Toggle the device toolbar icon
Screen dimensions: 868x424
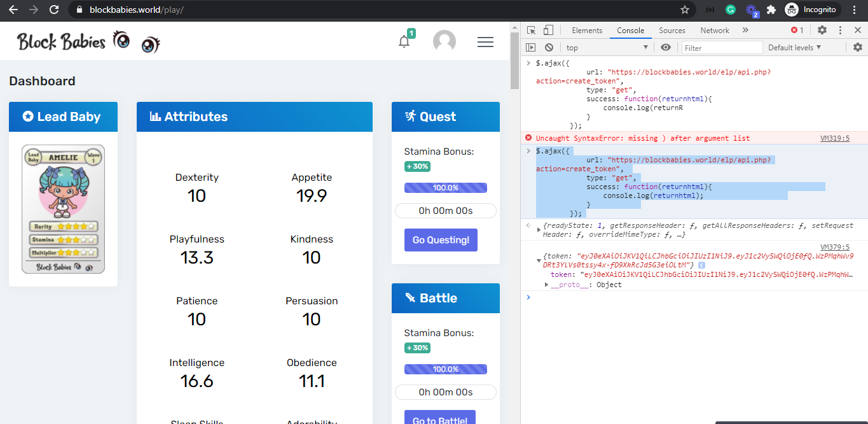tap(548, 30)
